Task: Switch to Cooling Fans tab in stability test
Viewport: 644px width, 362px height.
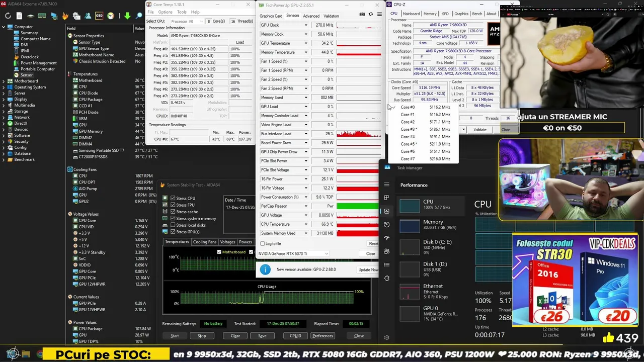Action: 205,242
